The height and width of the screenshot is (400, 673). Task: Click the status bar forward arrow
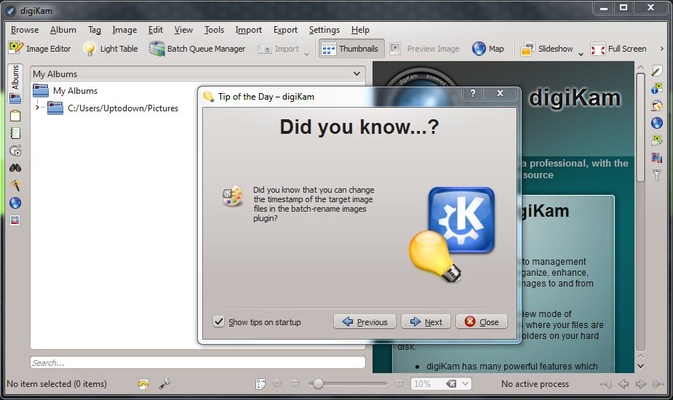click(x=640, y=384)
